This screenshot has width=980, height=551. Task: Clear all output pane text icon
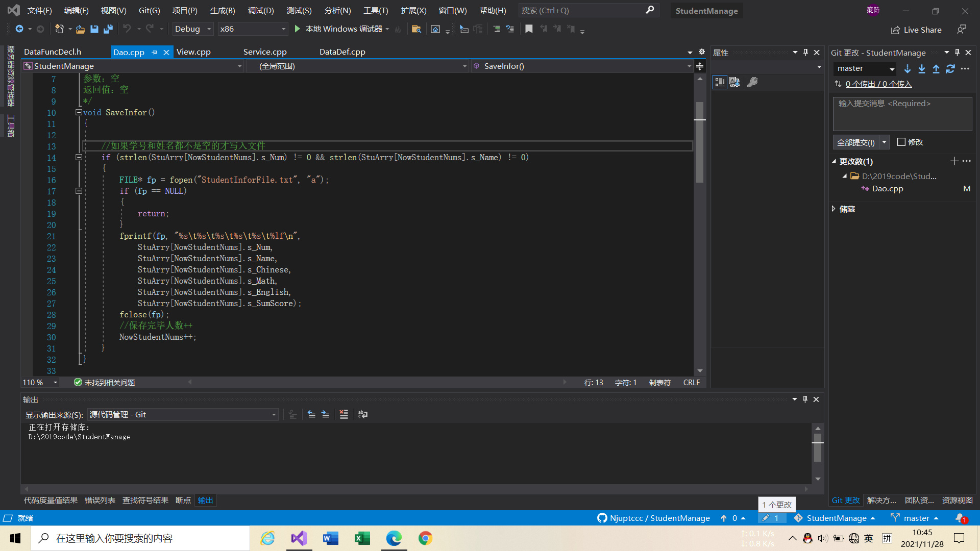[x=344, y=414]
